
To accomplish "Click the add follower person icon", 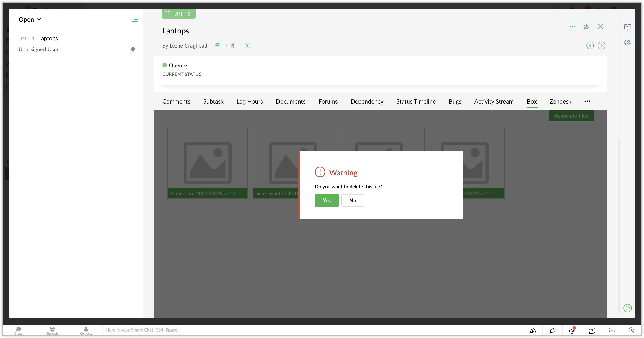I will tap(586, 26).
